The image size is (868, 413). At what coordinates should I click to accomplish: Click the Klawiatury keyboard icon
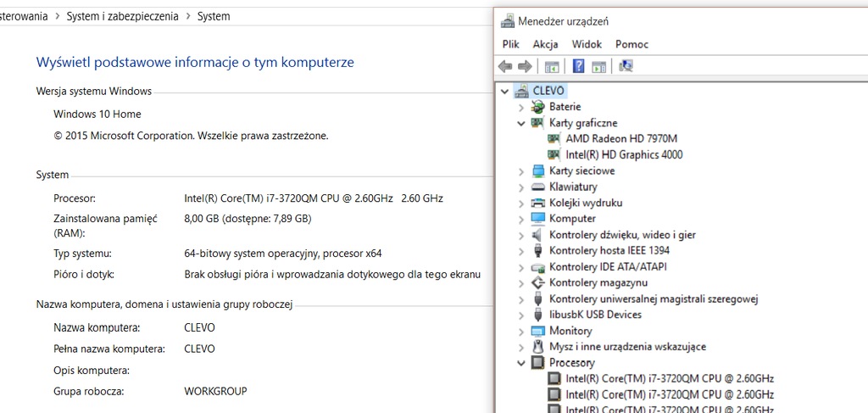point(537,187)
